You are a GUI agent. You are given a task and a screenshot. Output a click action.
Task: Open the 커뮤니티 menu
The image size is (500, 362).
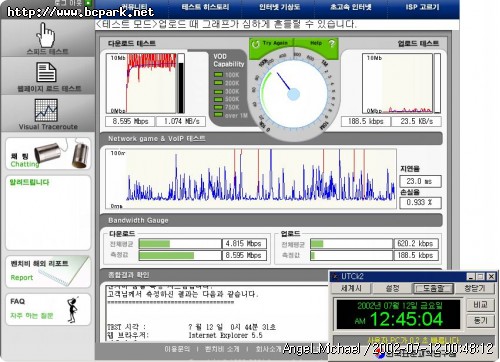tap(133, 7)
